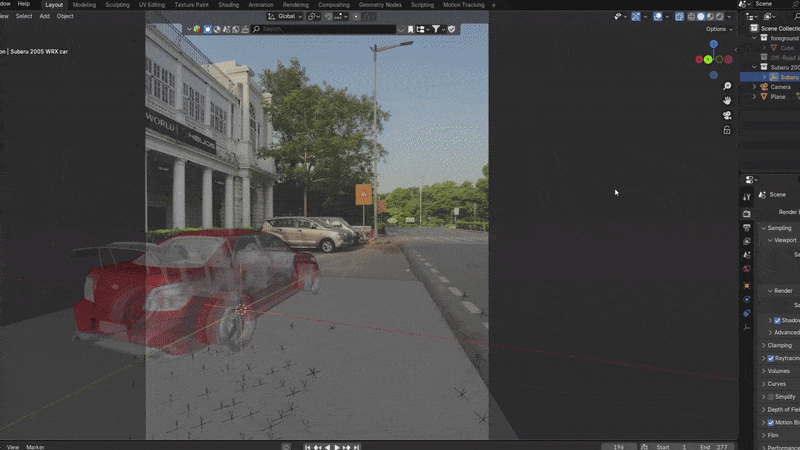Open the gizmo options dropdown arrow
Screen dimensions: 800x450
click(645, 16)
